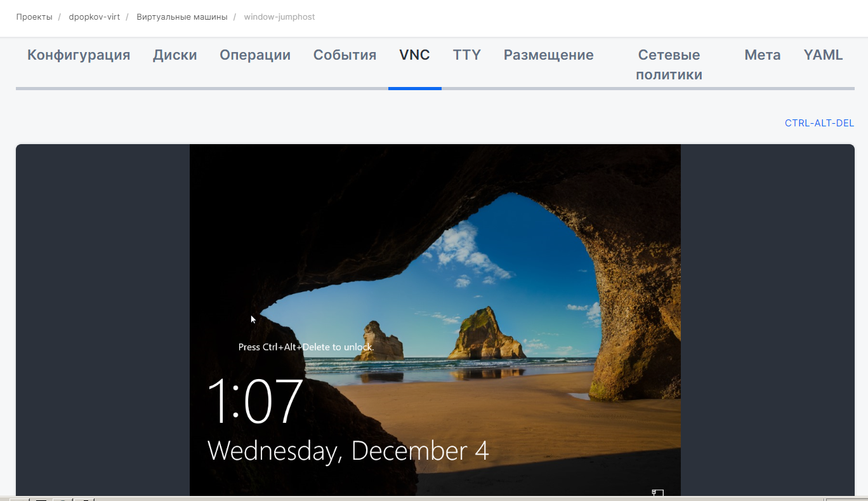Screen dimensions: 868x501
Task: Click the active VNC tab
Action: pyautogui.click(x=414, y=55)
